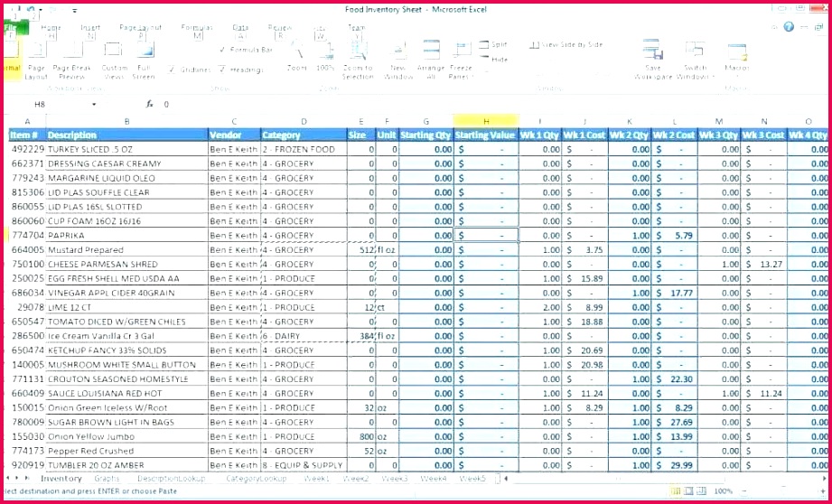The height and width of the screenshot is (504, 832).
Task: Select cell TURKEY SLICED .5 OZ
Action: [126, 150]
